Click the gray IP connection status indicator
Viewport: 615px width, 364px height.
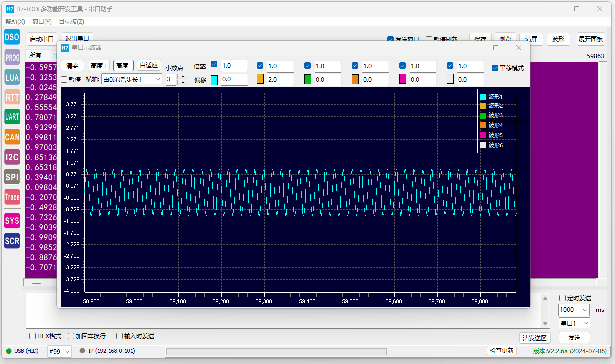point(82,351)
